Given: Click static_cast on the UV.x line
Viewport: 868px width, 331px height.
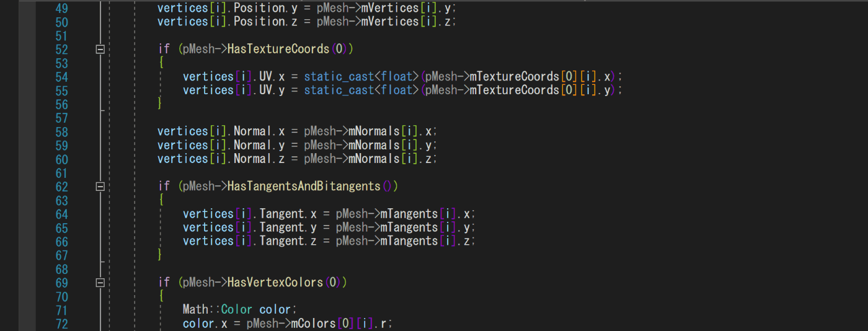Looking at the screenshot, I should [339, 76].
